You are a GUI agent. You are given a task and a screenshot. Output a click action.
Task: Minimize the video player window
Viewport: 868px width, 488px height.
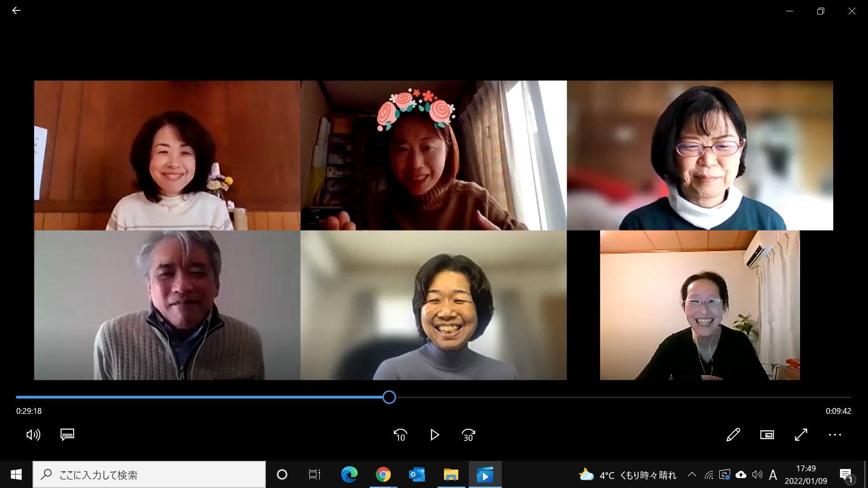pyautogui.click(x=790, y=11)
